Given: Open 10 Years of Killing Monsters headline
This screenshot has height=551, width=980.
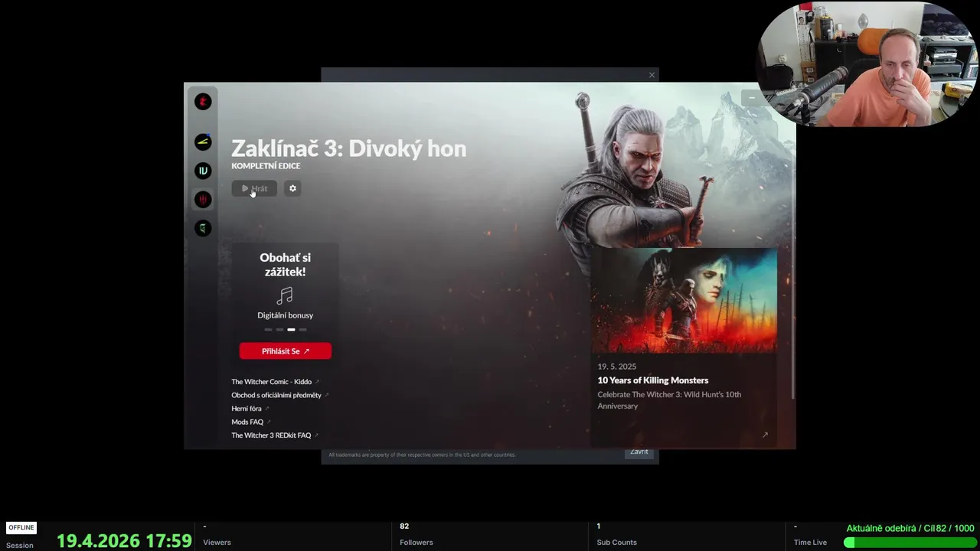Looking at the screenshot, I should (653, 380).
